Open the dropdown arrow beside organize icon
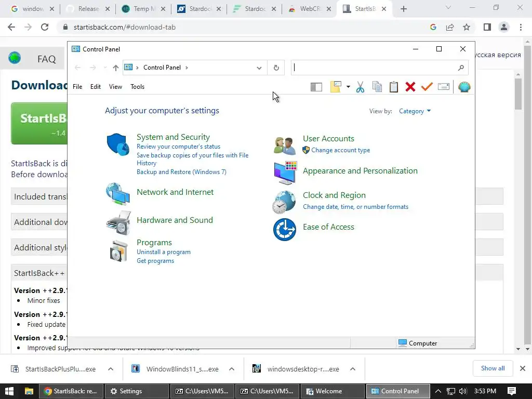 [348, 87]
